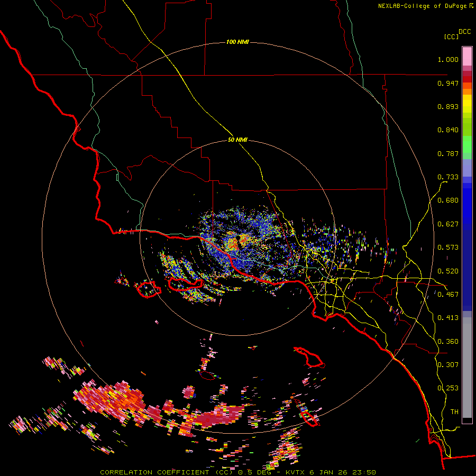Click the 0.253 scale value
This screenshot has width=476, height=476.
448,388
